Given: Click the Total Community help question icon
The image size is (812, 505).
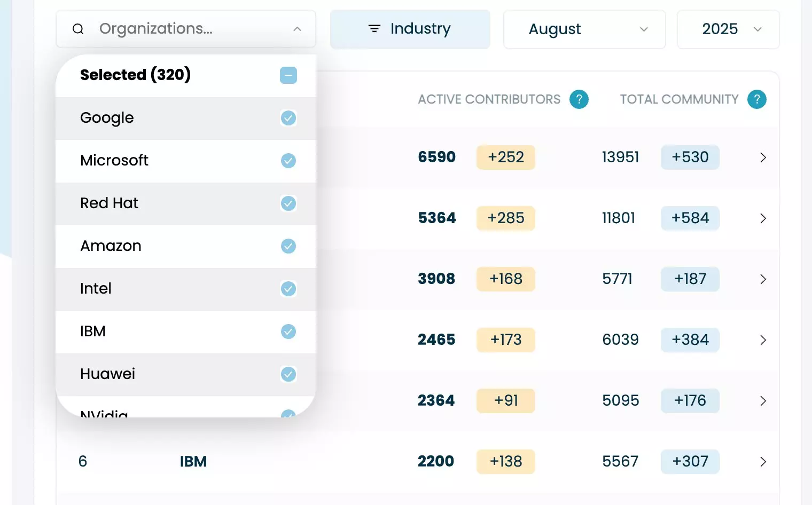Looking at the screenshot, I should pyautogui.click(x=756, y=99).
